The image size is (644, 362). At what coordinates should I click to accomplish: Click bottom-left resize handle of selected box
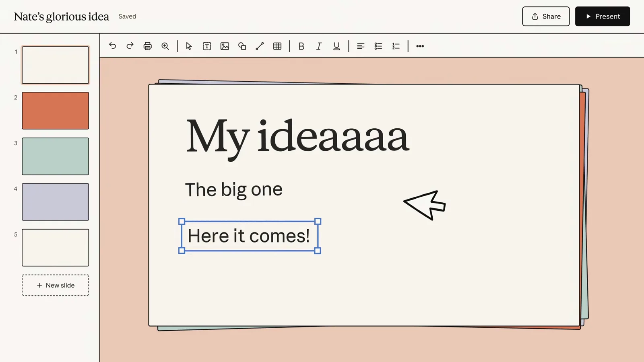[x=182, y=251]
